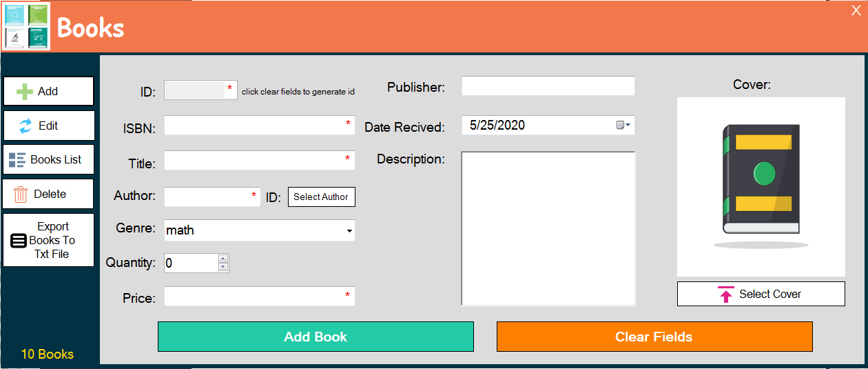Click the '10 Books' count label

(48, 354)
